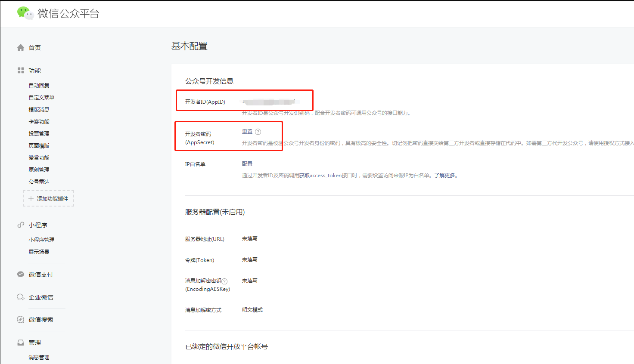
Task: Click 未填写 next to 令牌(Token)
Action: pyautogui.click(x=250, y=260)
